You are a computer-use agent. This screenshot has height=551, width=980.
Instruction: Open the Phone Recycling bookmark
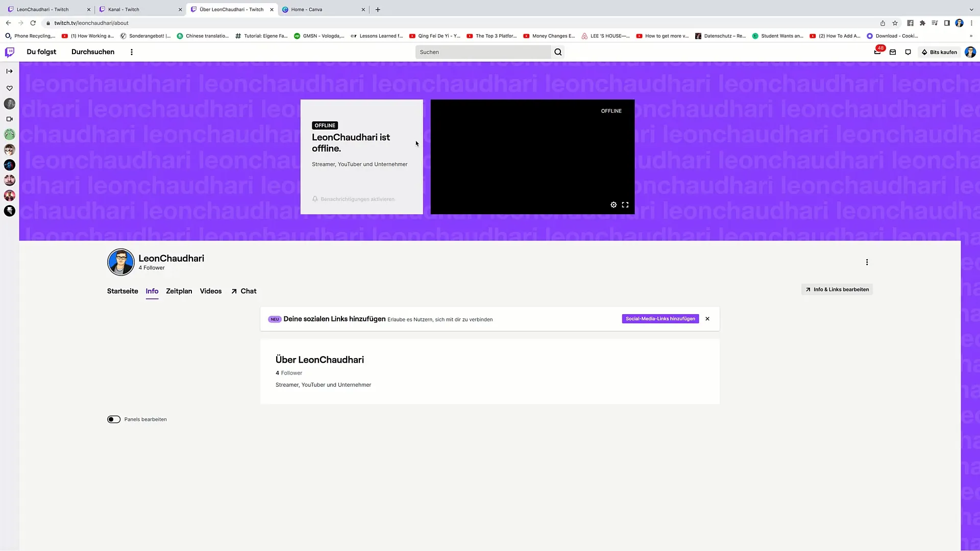[30, 36]
